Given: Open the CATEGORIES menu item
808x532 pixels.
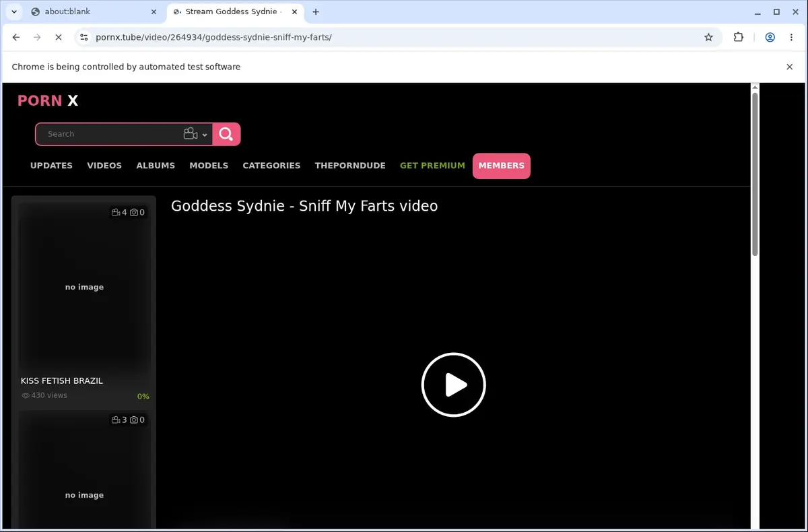Looking at the screenshot, I should (271, 166).
